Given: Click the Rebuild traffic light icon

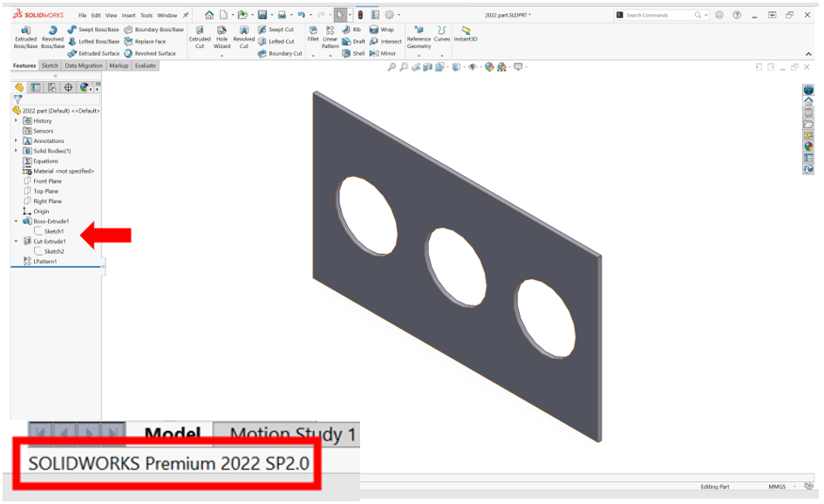Looking at the screenshot, I should [x=360, y=15].
